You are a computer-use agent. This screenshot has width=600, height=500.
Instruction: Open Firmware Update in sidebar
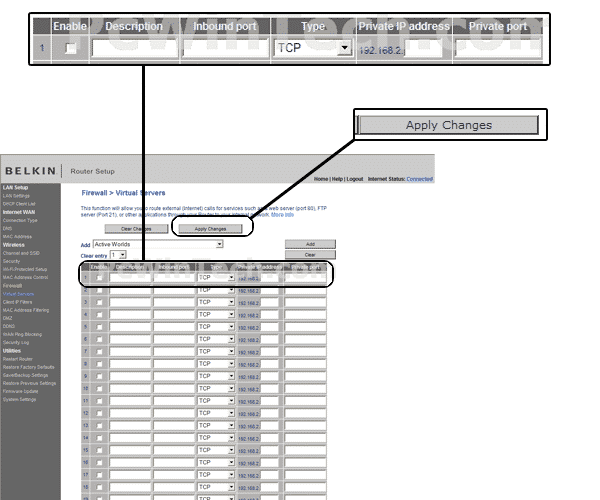(x=21, y=391)
